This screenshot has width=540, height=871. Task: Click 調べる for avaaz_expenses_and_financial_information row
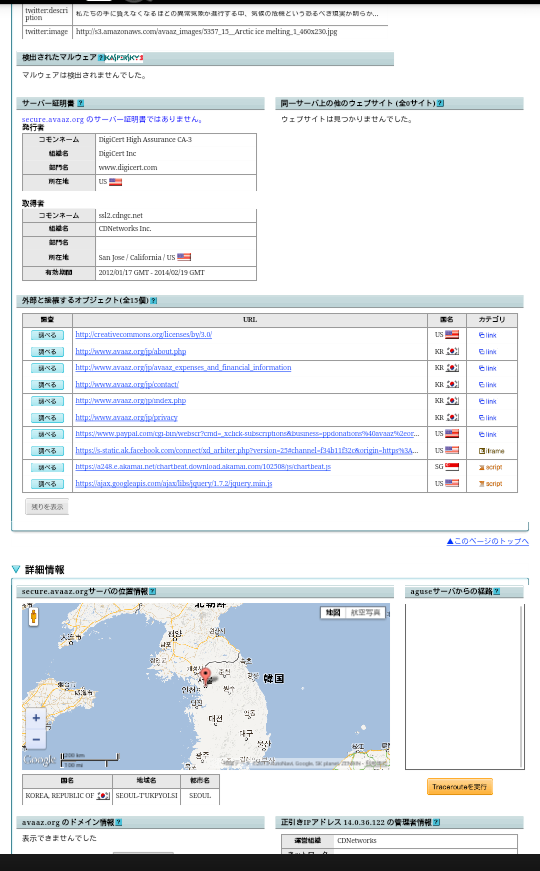[47, 368]
